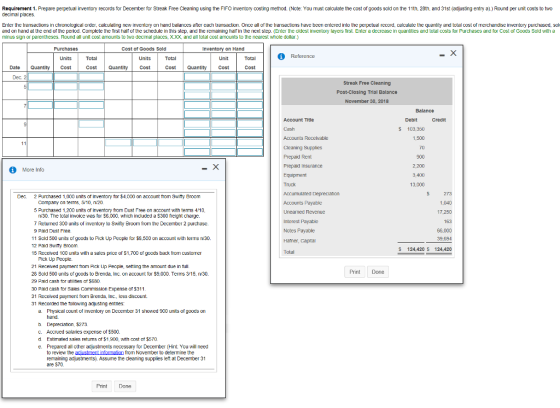Open the adjustment information link

tap(99, 353)
